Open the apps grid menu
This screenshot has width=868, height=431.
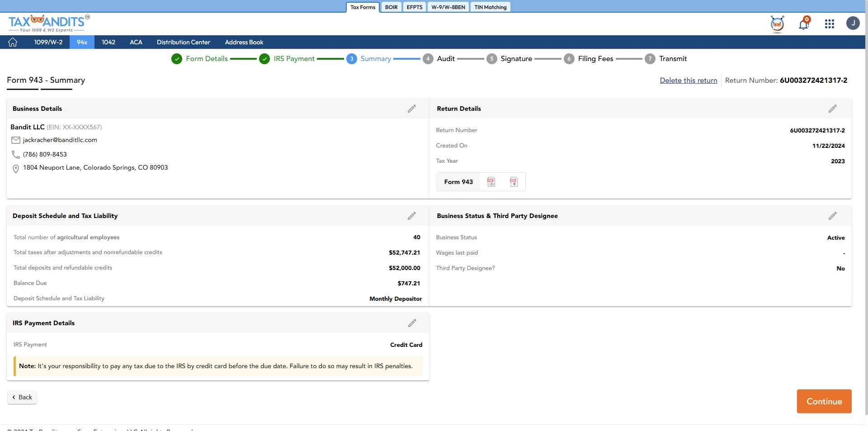(x=830, y=24)
